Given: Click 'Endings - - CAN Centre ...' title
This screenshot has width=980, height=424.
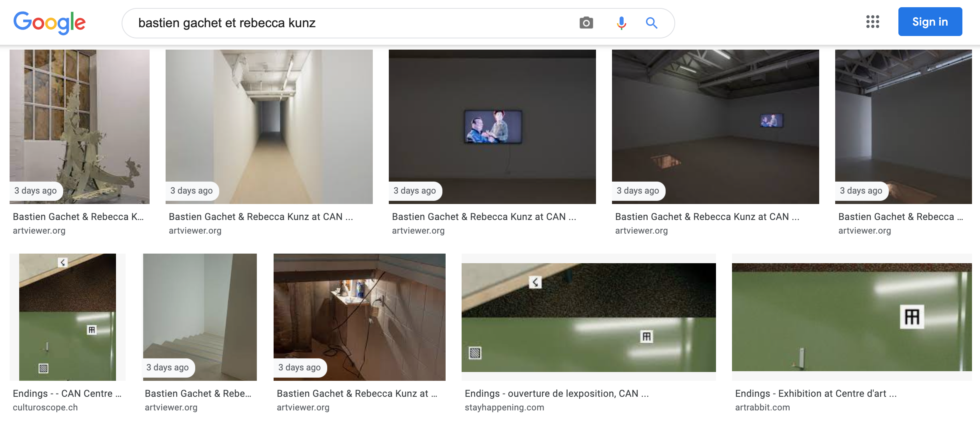Looking at the screenshot, I should (67, 394).
